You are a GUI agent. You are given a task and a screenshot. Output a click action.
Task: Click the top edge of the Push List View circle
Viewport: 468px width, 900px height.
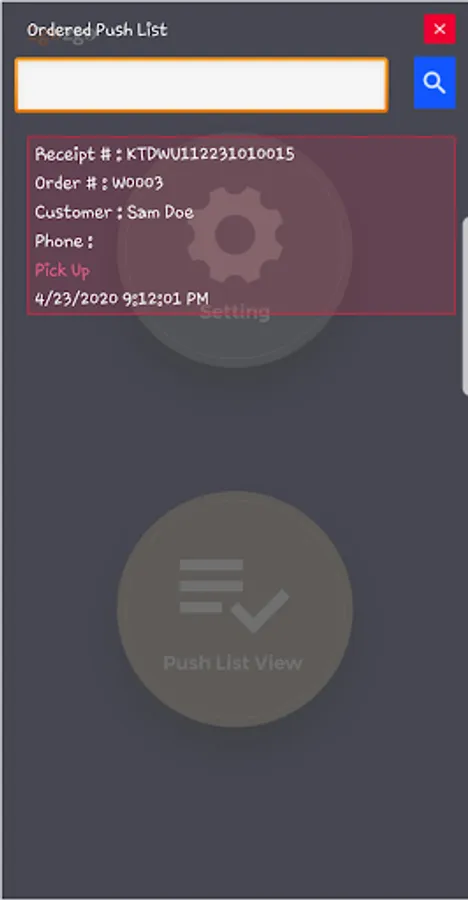click(235, 495)
